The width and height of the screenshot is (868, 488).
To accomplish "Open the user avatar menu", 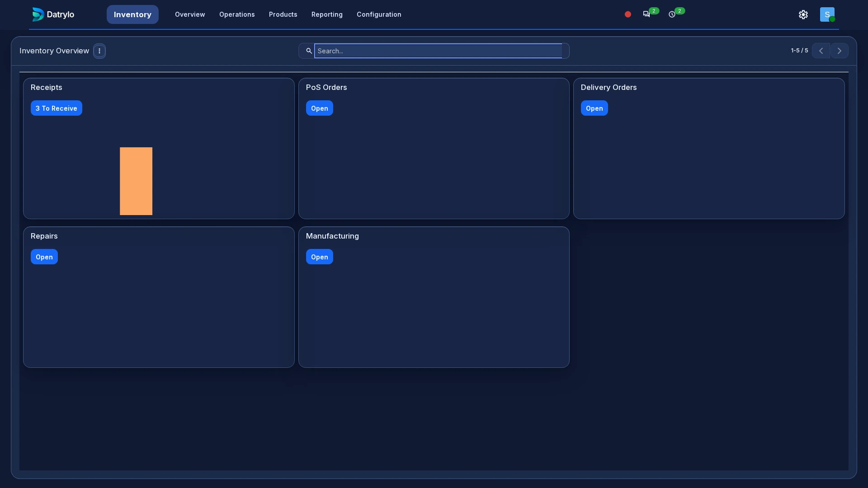I will click(827, 14).
